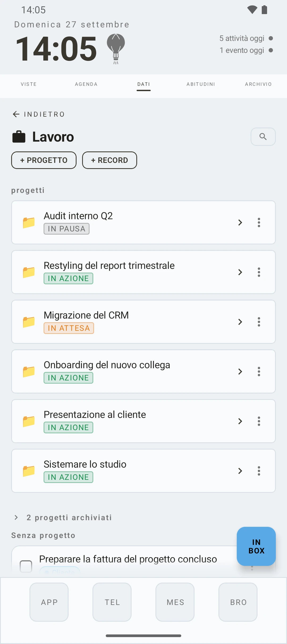Open three-dot menu for Migrazione del CRM

[x=259, y=322]
